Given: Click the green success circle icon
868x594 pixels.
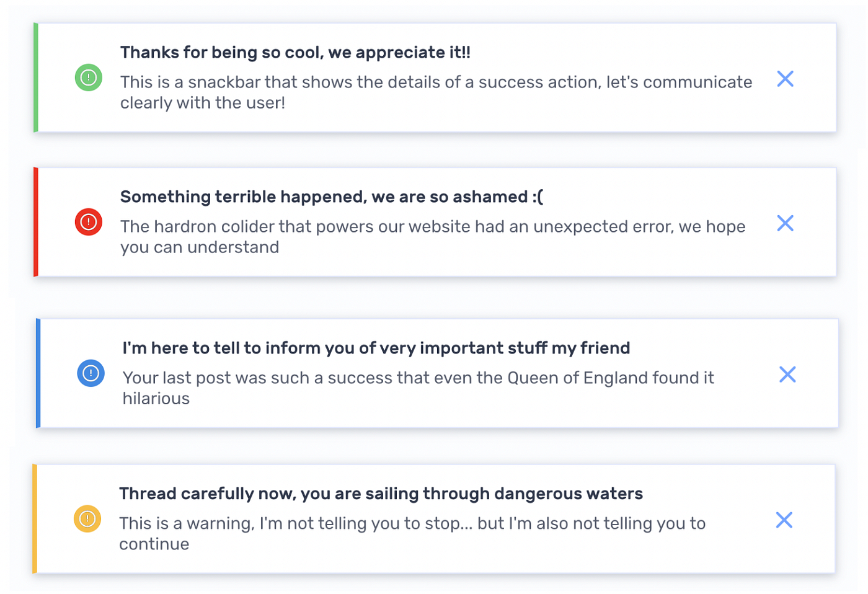Looking at the screenshot, I should 88,78.
